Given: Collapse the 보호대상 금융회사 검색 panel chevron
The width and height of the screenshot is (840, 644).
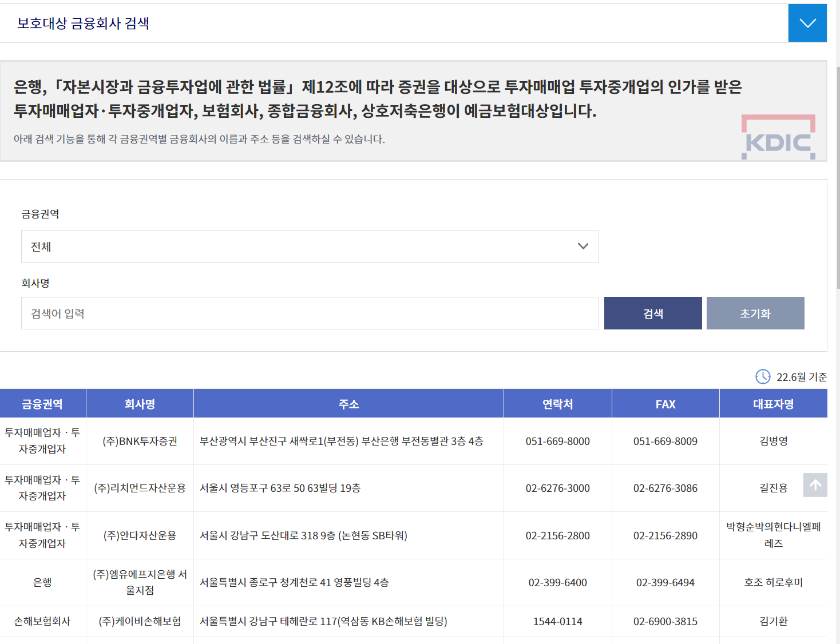Looking at the screenshot, I should click(x=807, y=23).
